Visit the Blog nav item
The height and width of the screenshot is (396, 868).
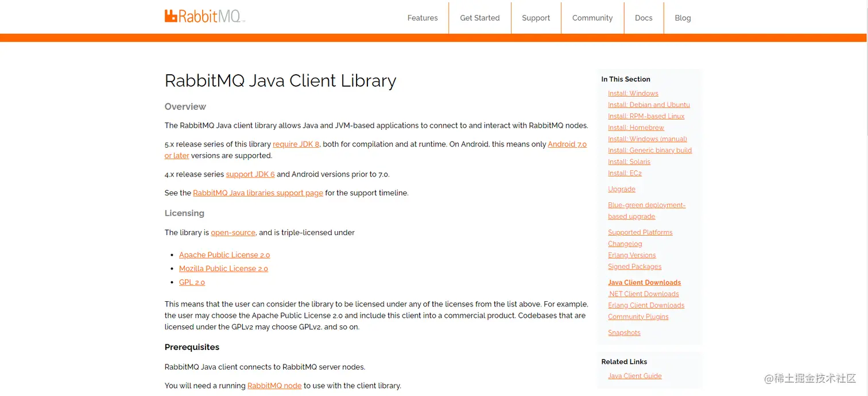(x=683, y=18)
